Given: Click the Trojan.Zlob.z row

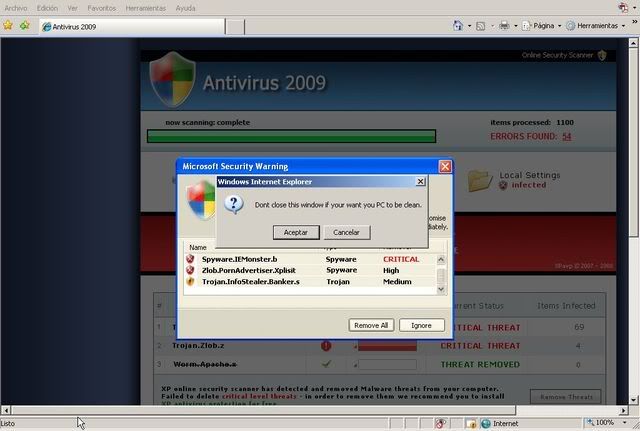Looking at the screenshot, I should point(380,346).
